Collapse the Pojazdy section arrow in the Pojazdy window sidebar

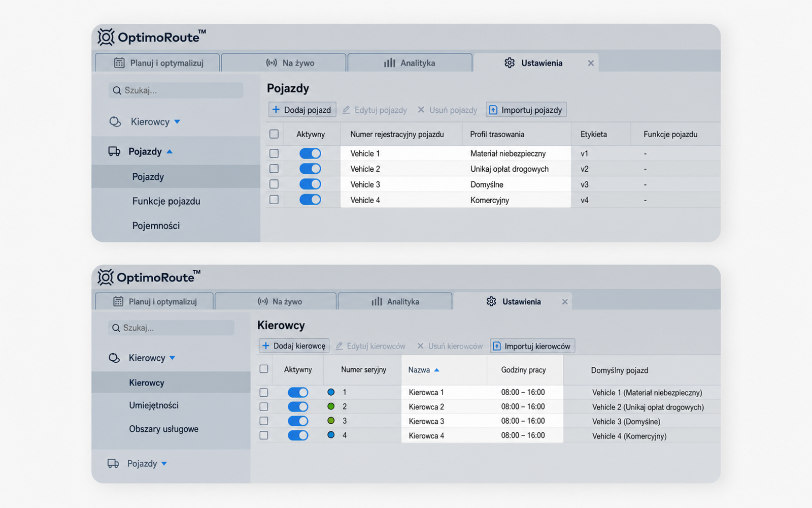170,151
